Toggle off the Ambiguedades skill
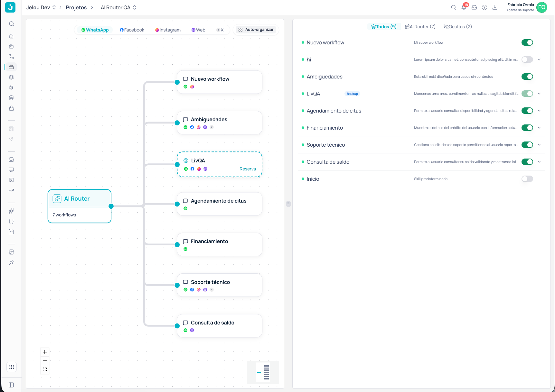 pyautogui.click(x=527, y=77)
